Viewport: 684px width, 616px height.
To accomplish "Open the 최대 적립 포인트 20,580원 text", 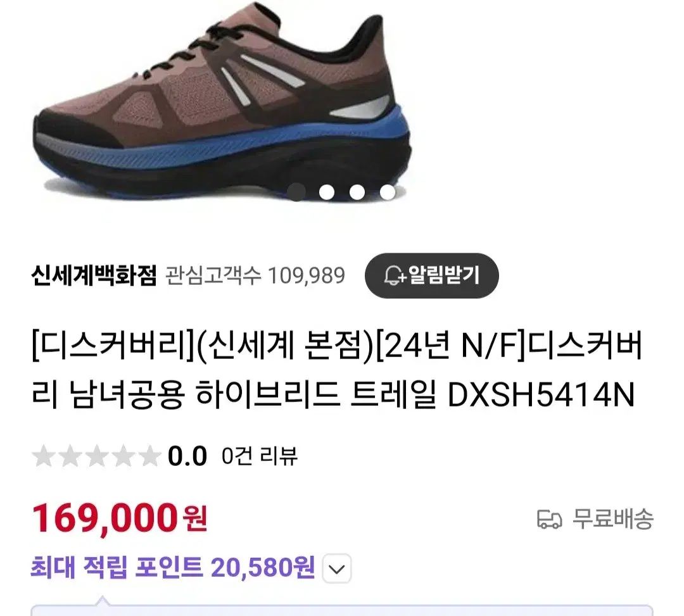I will pyautogui.click(x=173, y=568).
